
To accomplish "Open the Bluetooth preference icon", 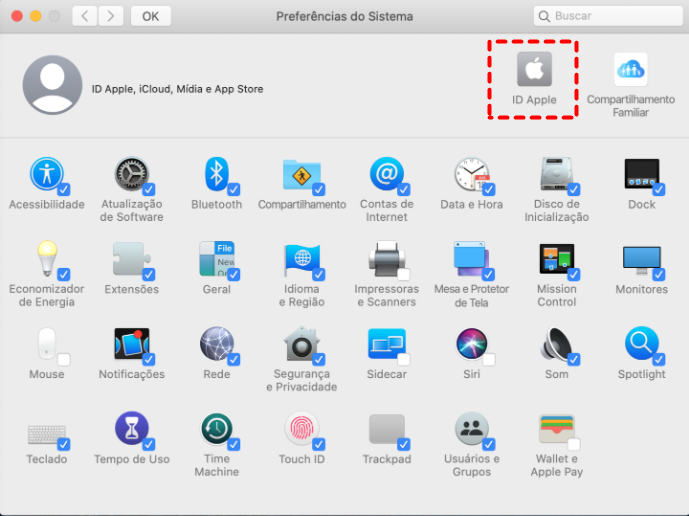I will click(x=216, y=174).
